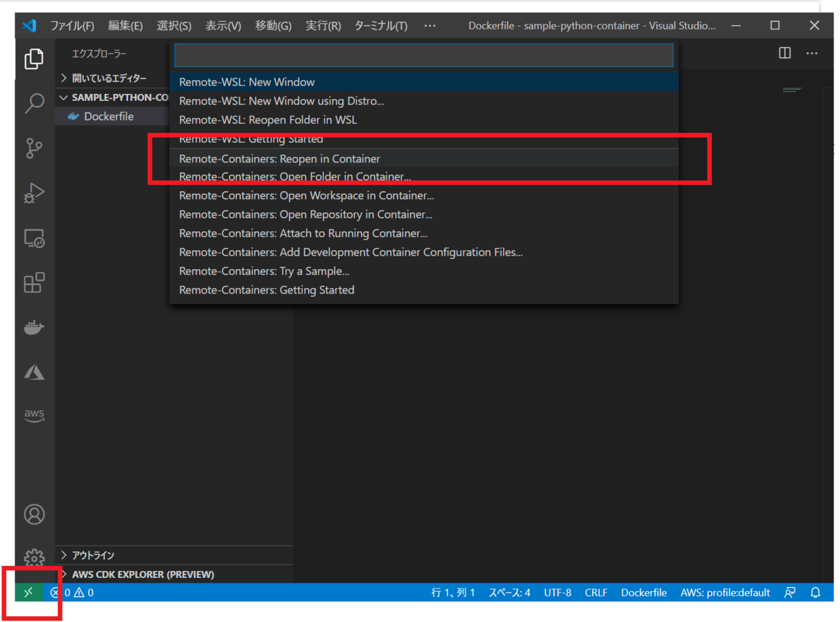840x622 pixels.
Task: Open notifications bell in status bar
Action: click(x=815, y=593)
